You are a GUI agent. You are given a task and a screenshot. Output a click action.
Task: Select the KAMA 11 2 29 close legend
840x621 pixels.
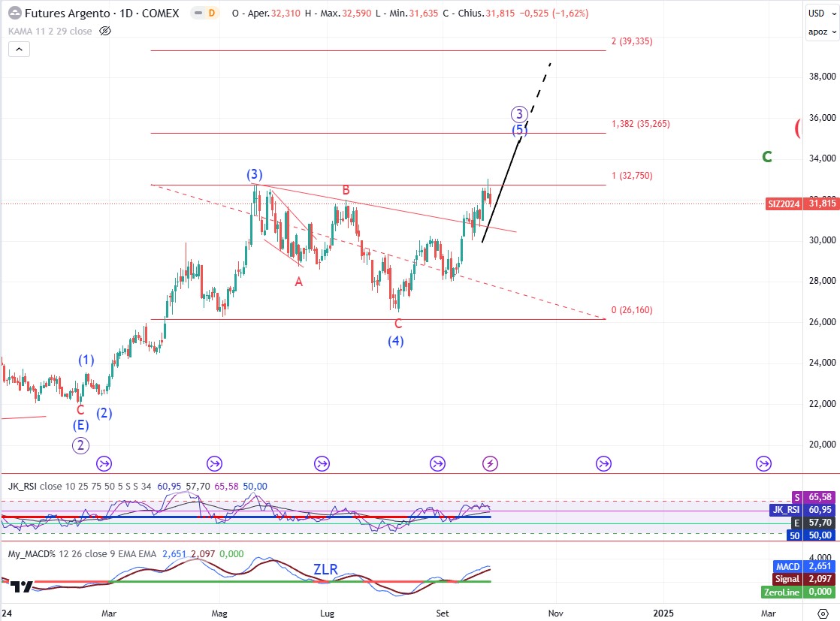tap(50, 31)
